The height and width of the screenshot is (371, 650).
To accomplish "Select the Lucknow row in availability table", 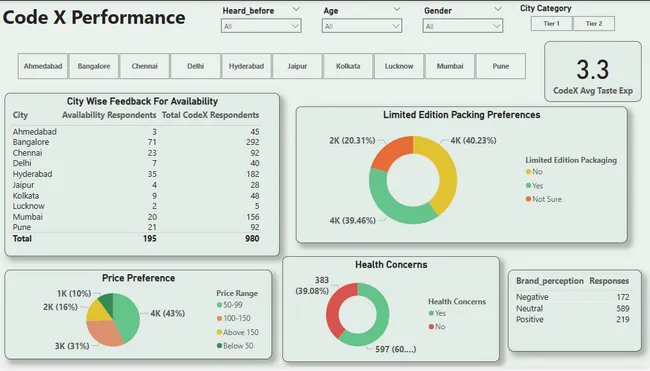I will coord(136,206).
